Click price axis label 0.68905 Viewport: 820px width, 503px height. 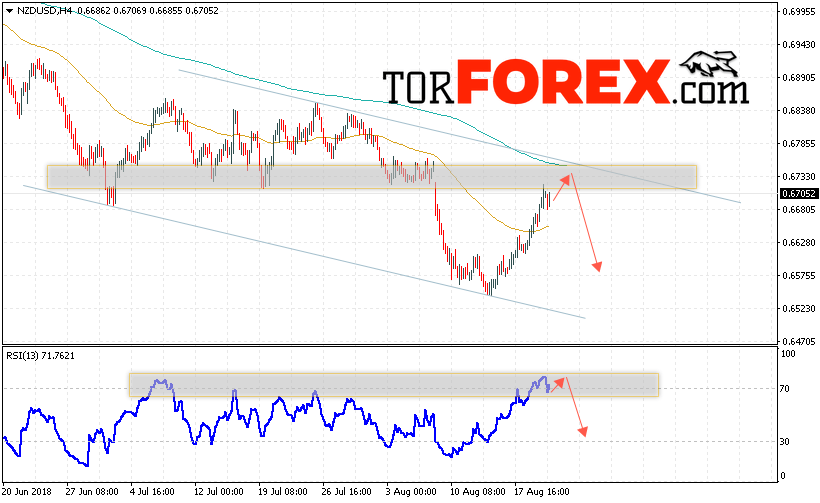tap(799, 77)
